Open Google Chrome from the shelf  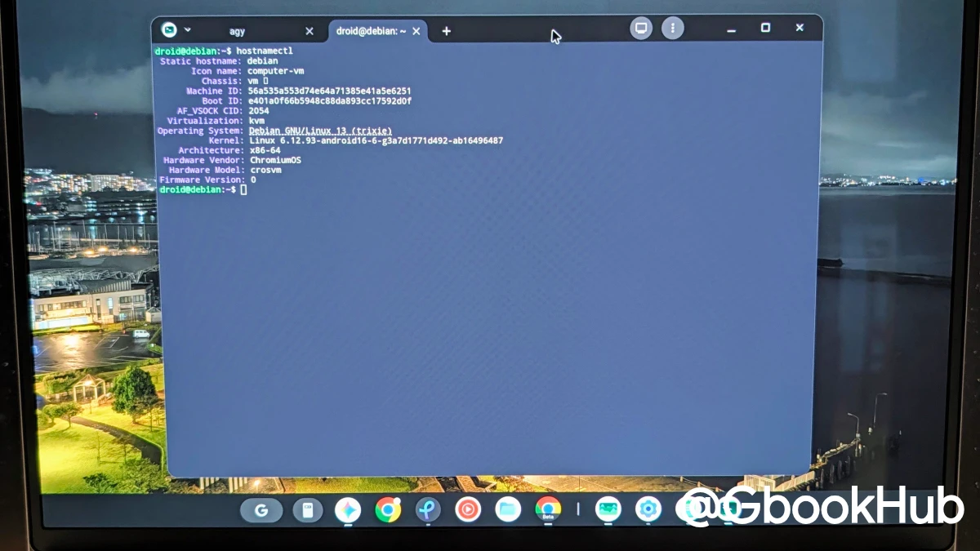coord(388,510)
